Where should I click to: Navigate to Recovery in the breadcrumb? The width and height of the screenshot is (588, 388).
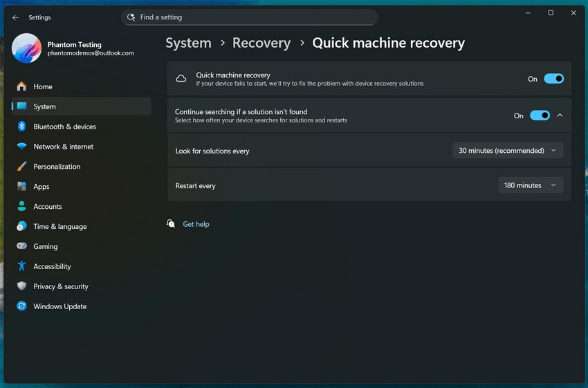tap(261, 43)
